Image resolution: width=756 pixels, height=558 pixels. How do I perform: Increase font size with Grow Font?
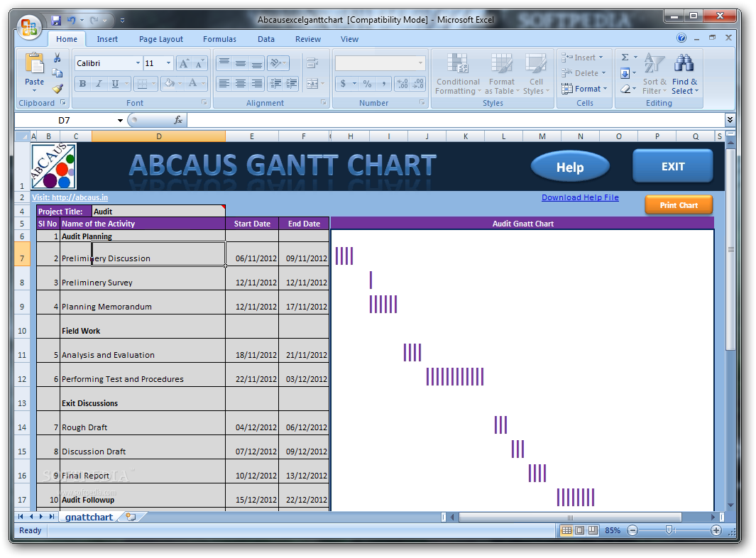(184, 63)
